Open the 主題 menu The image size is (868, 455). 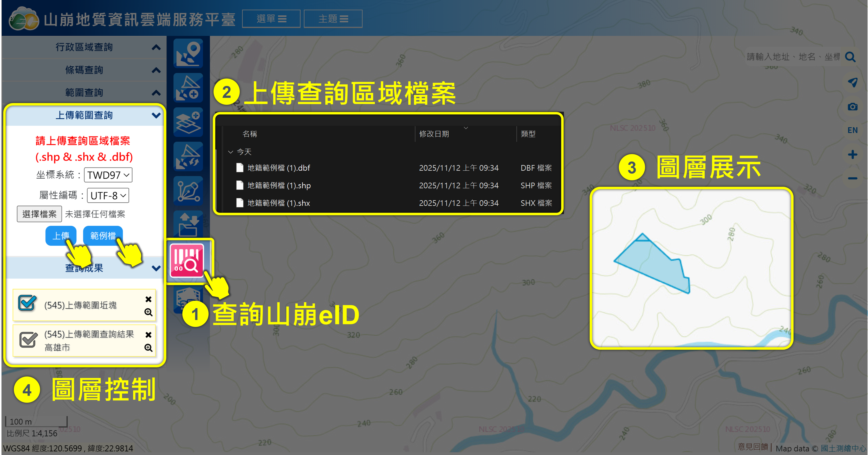tap(333, 19)
